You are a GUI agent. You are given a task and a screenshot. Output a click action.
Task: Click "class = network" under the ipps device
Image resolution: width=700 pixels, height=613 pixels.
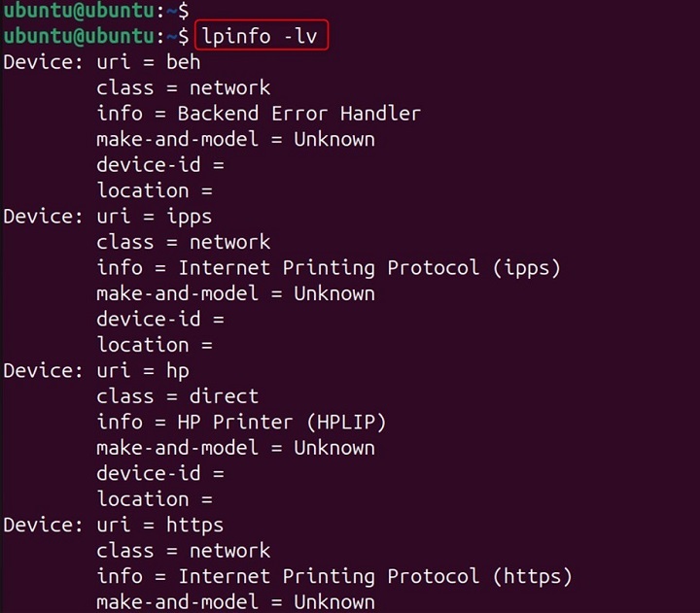tap(183, 242)
